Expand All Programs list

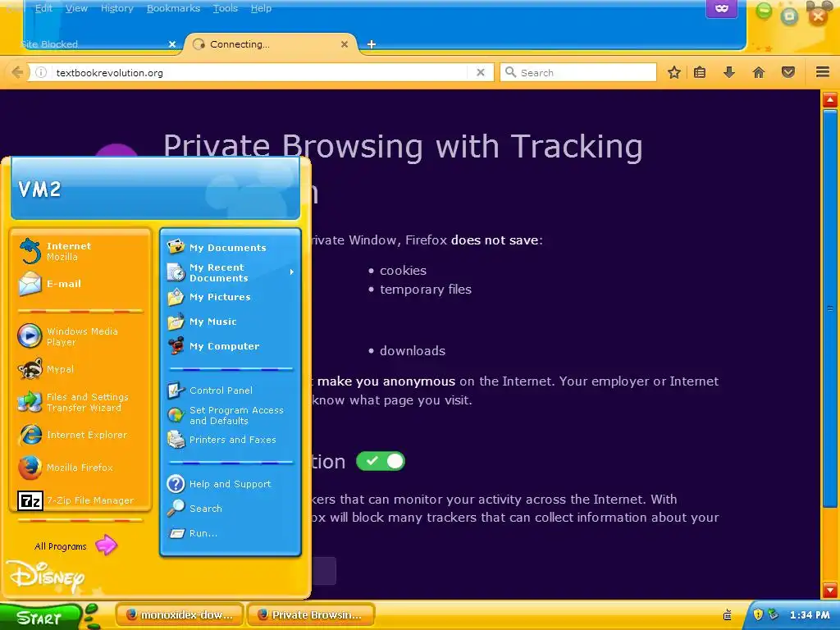[75, 546]
